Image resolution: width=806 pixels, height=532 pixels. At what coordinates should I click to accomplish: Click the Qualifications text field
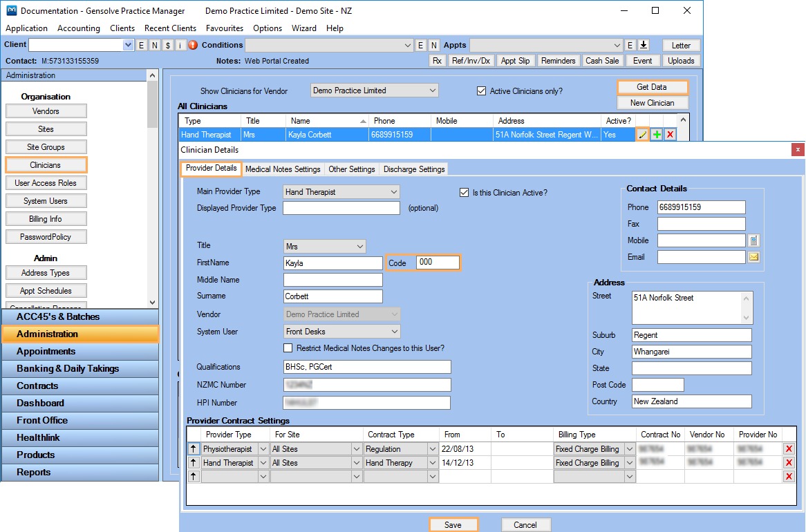pos(367,367)
